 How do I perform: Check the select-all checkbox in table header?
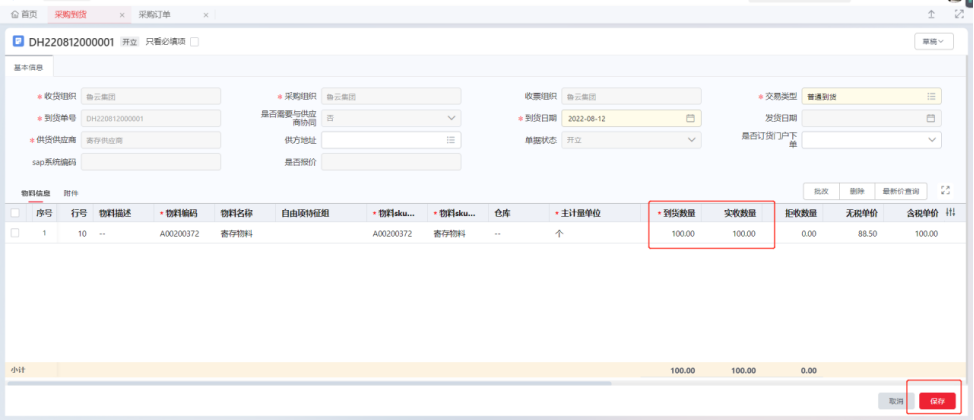(x=14, y=213)
